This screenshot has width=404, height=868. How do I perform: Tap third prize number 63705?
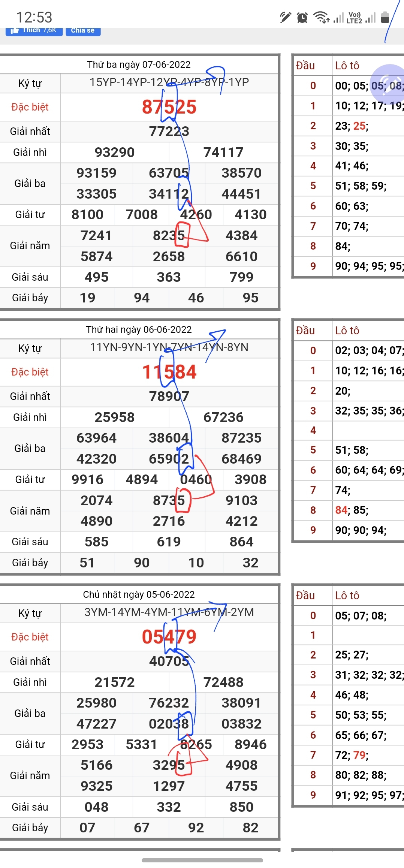coord(169,173)
